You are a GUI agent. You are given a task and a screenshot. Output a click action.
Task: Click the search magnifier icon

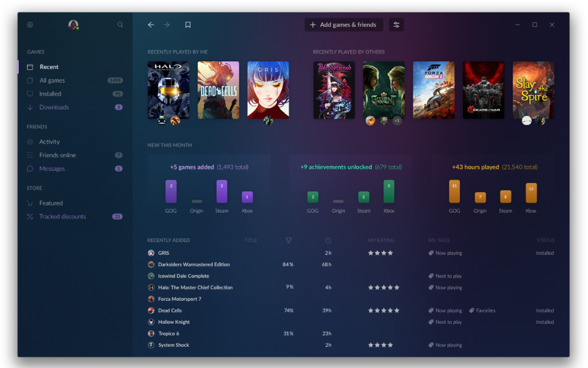(120, 25)
